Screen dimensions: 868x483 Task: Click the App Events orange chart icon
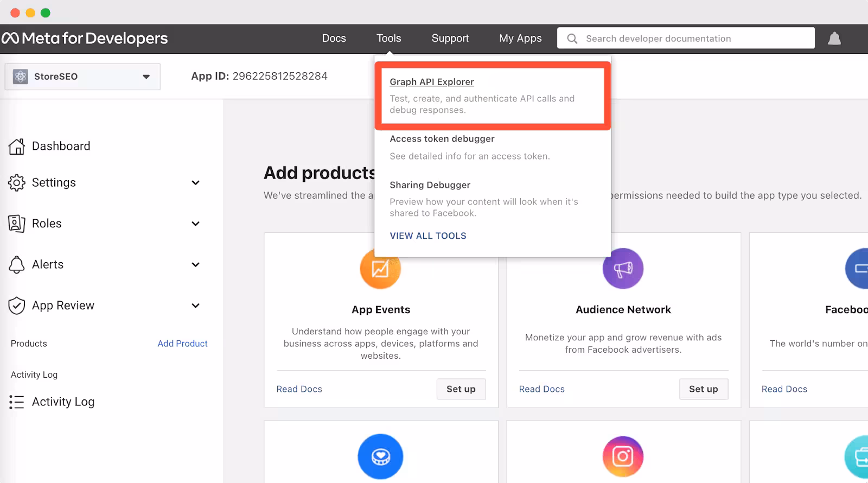pyautogui.click(x=380, y=268)
